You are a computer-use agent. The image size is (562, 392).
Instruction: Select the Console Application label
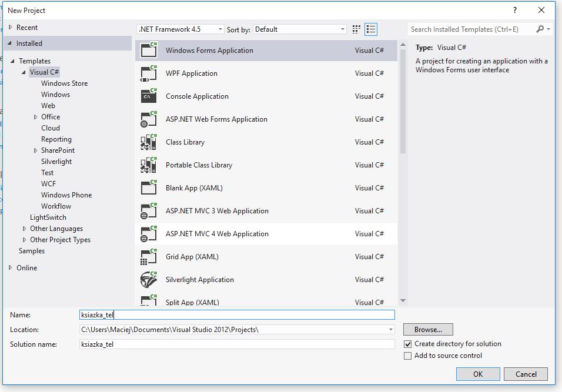197,96
